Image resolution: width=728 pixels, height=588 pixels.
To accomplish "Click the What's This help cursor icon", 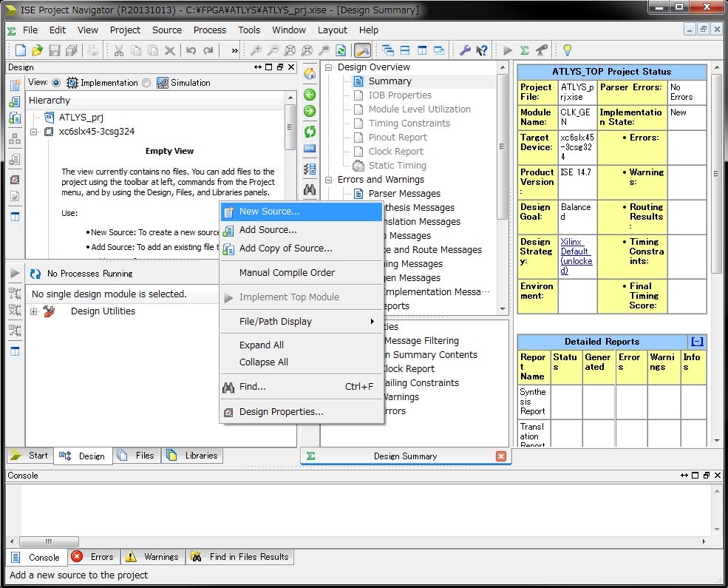I will (x=482, y=50).
